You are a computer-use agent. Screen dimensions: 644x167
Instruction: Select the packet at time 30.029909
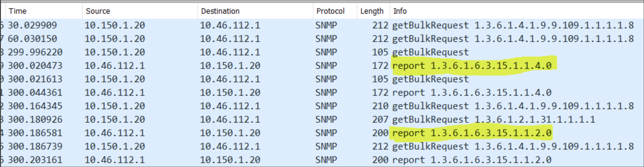tap(32, 25)
